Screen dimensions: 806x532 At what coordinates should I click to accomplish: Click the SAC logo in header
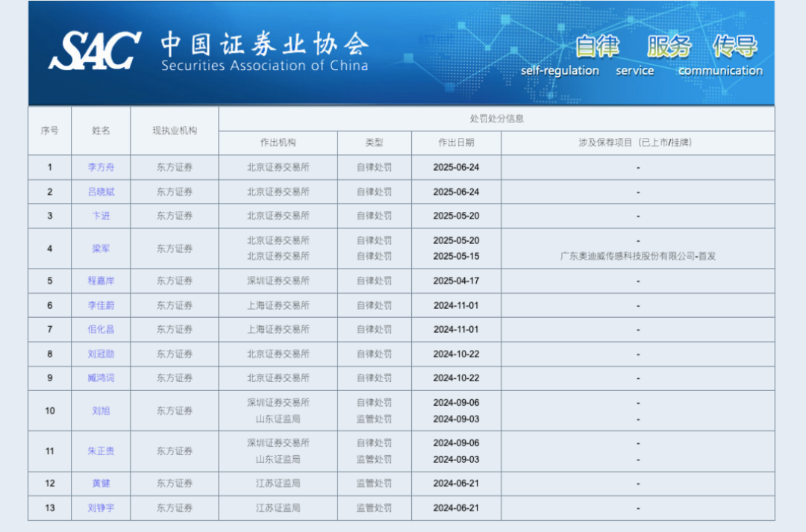[95, 51]
